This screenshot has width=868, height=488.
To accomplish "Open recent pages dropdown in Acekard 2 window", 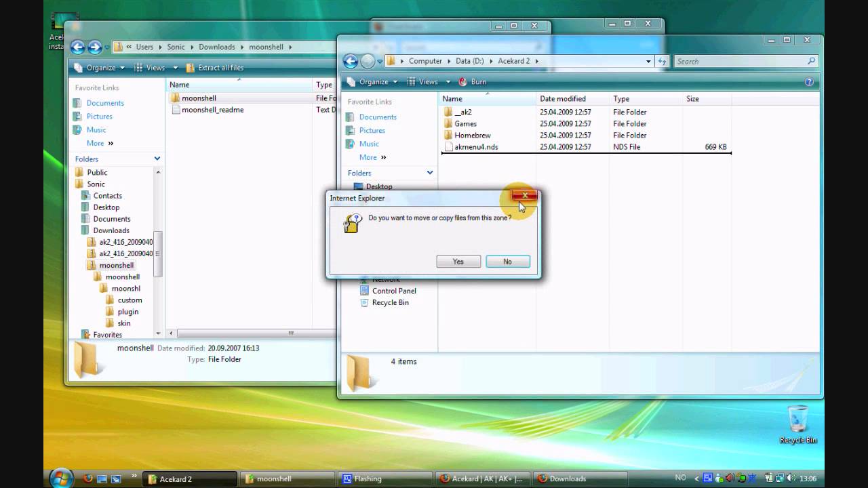I will coord(380,62).
